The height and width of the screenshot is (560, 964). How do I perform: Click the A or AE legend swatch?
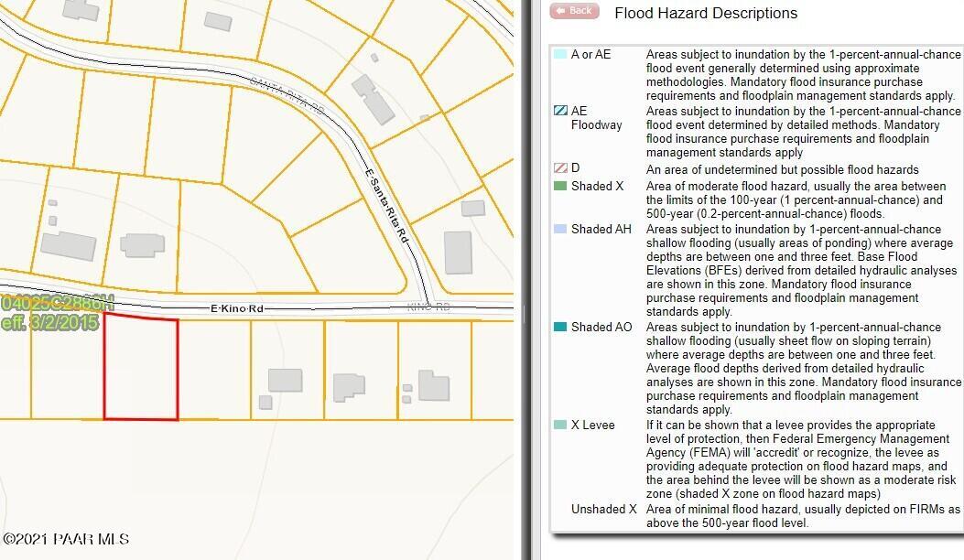[x=560, y=54]
